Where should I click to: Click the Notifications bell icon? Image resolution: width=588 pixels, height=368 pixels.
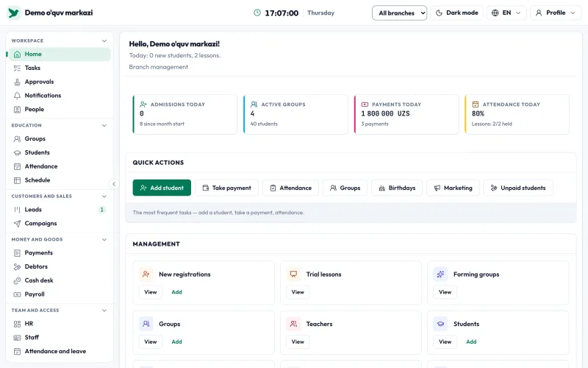point(17,96)
